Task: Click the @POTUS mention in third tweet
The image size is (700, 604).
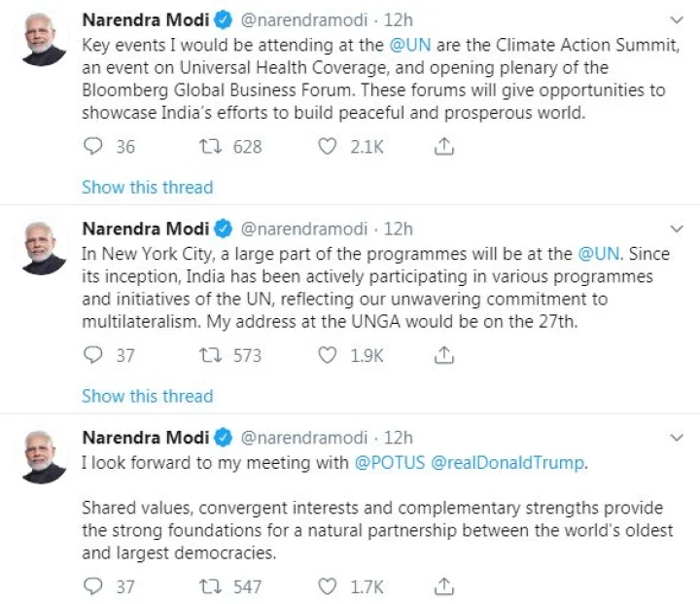Action: click(387, 463)
